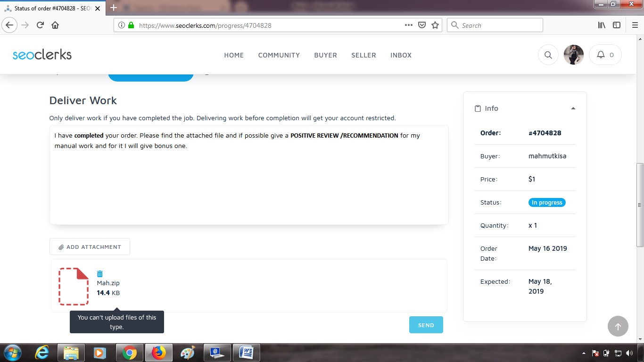Select the Order Date May 16 2019

click(x=548, y=248)
